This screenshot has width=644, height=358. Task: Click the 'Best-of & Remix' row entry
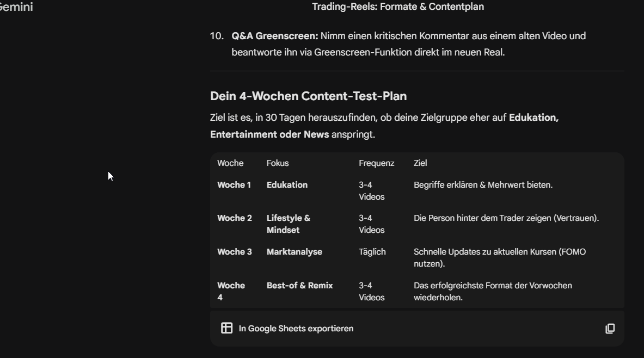click(x=299, y=285)
